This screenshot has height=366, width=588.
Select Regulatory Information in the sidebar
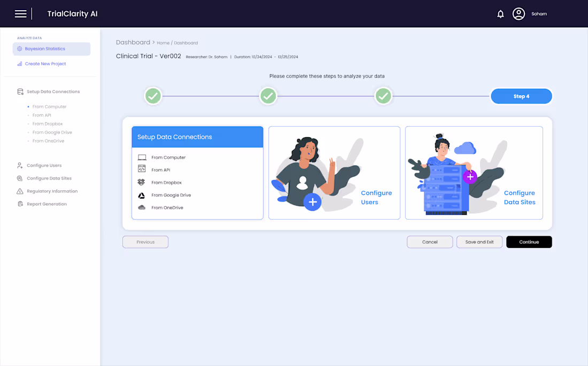coord(52,191)
